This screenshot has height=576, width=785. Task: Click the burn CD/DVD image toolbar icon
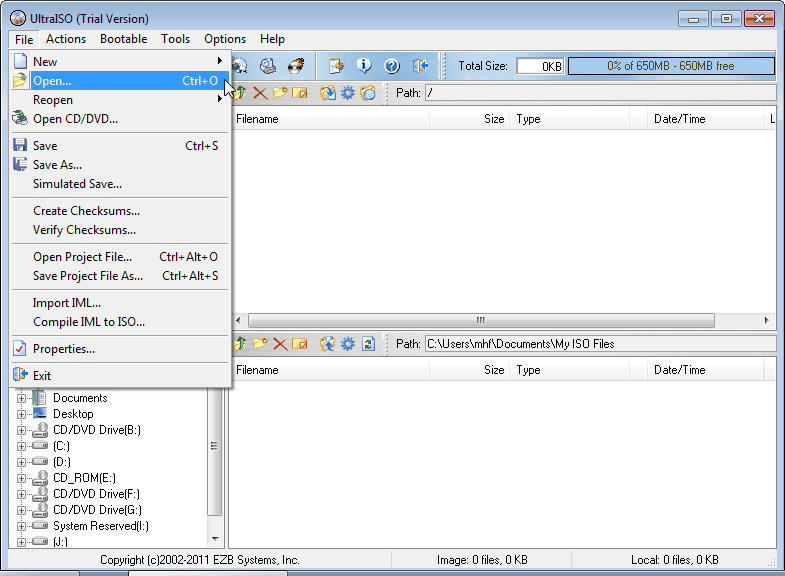tap(296, 66)
